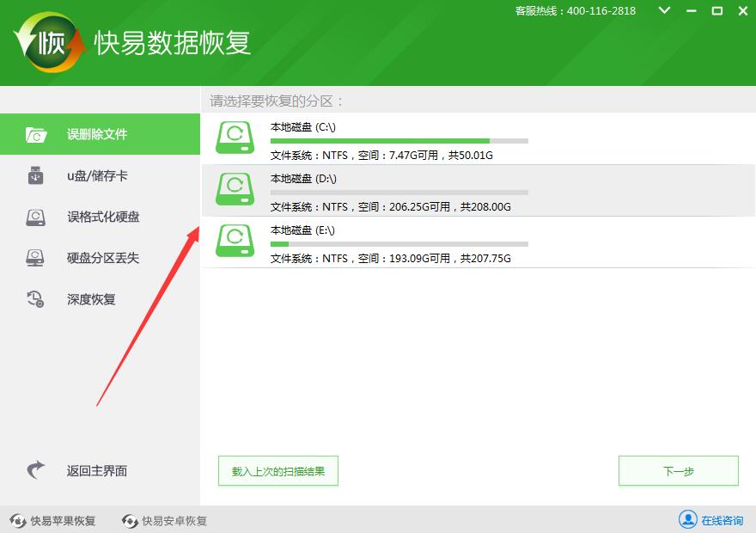Open 快易安卓恢复 at the bottom bar
The width and height of the screenshot is (756, 533).
[x=163, y=520]
